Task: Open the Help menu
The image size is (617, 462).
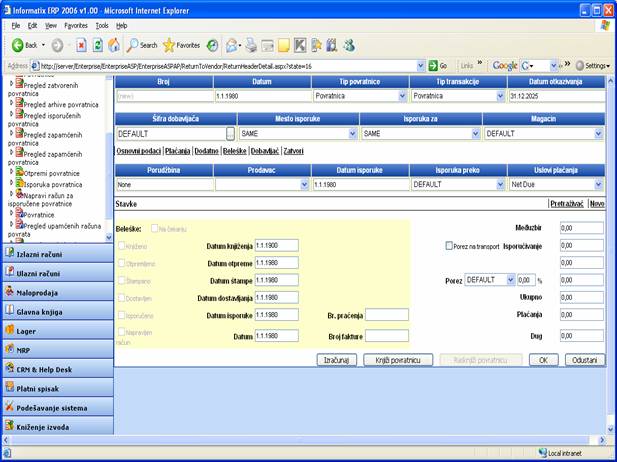Action: click(x=122, y=26)
